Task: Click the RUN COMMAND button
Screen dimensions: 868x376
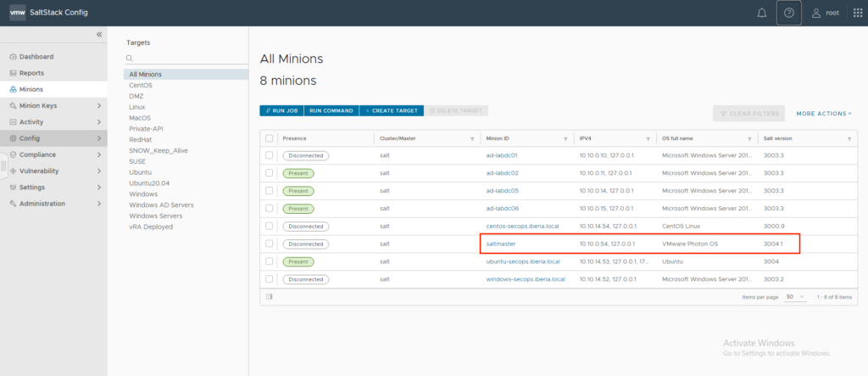Action: pyautogui.click(x=331, y=111)
